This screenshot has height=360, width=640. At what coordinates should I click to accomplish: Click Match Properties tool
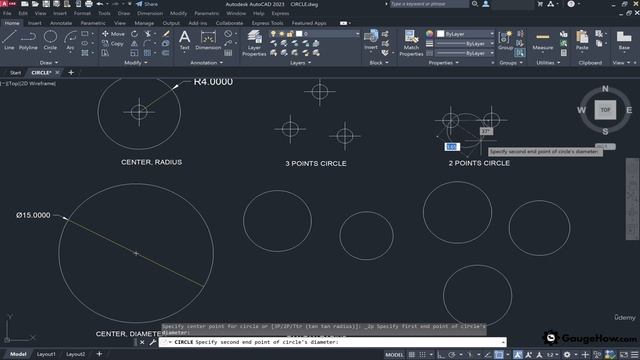tap(411, 42)
